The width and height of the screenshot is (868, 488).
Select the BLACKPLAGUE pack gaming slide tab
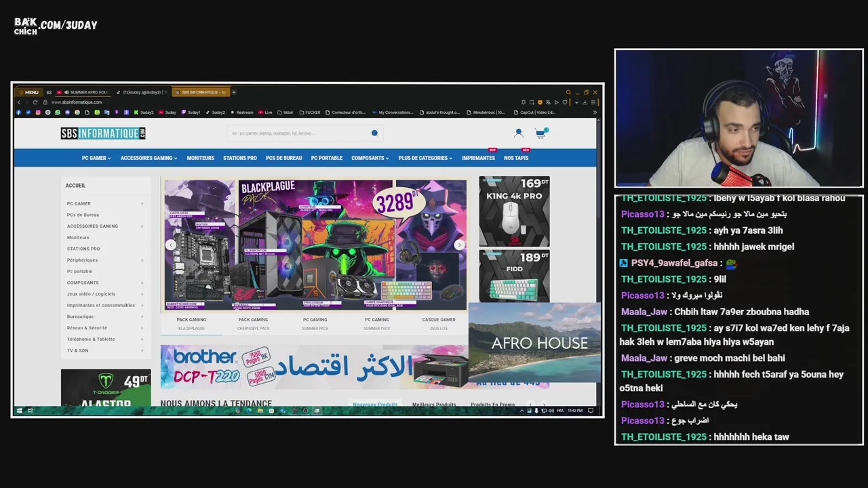tap(191, 324)
